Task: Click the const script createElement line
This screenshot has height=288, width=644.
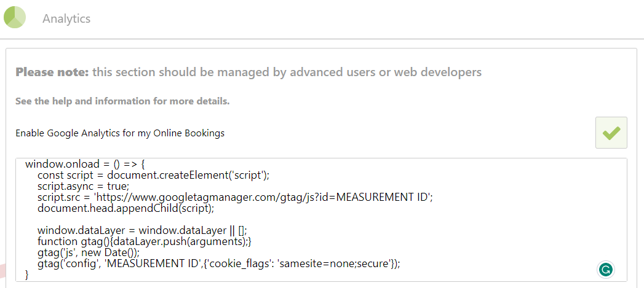Action: tap(153, 175)
